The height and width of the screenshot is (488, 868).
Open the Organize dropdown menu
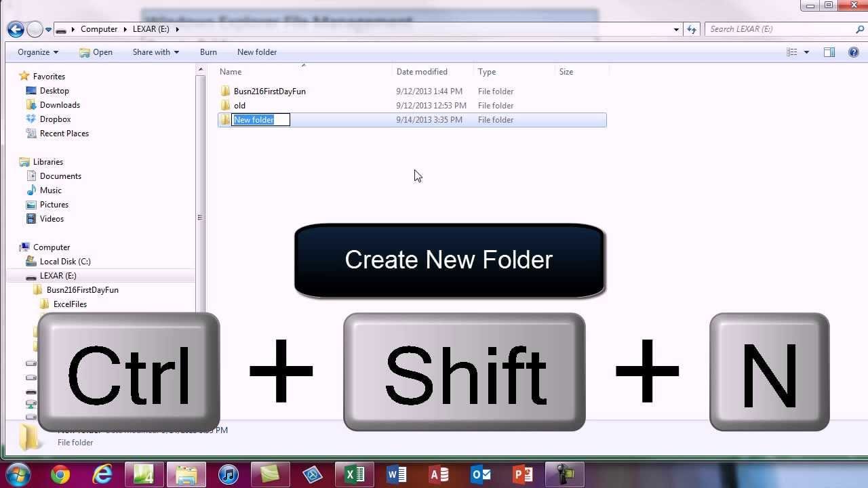point(38,52)
